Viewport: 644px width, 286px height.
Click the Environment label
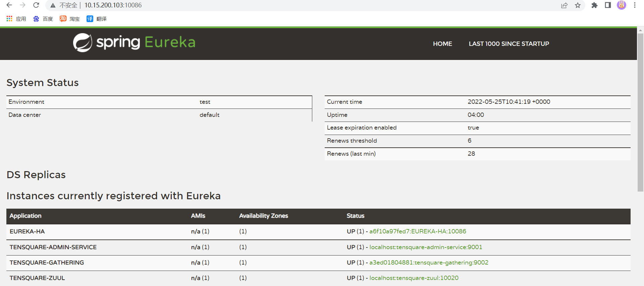tap(26, 102)
